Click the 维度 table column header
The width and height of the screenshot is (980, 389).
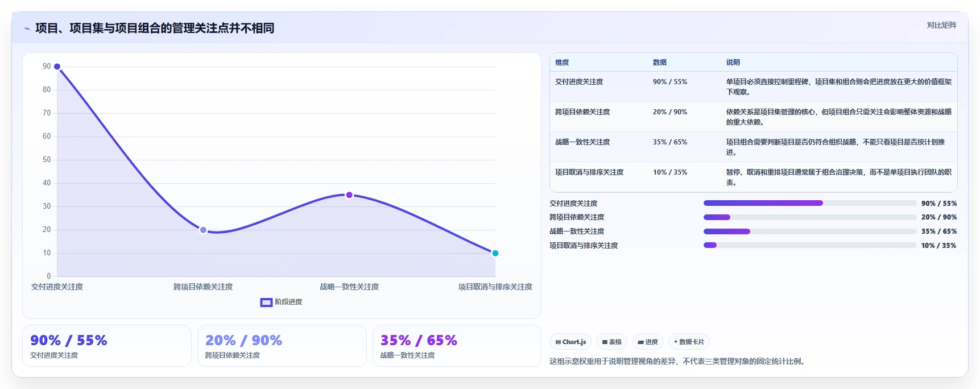(562, 63)
